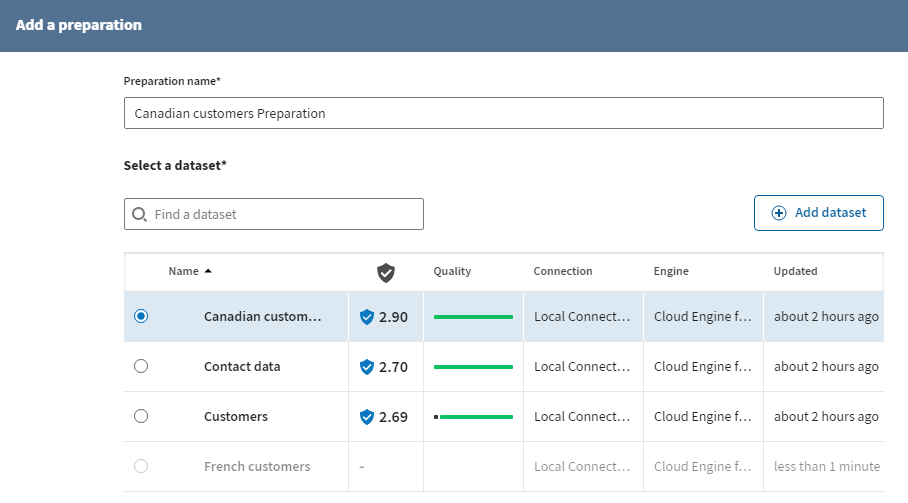The image size is (908, 503).
Task: Sort datasets by Updated column
Action: coord(795,271)
